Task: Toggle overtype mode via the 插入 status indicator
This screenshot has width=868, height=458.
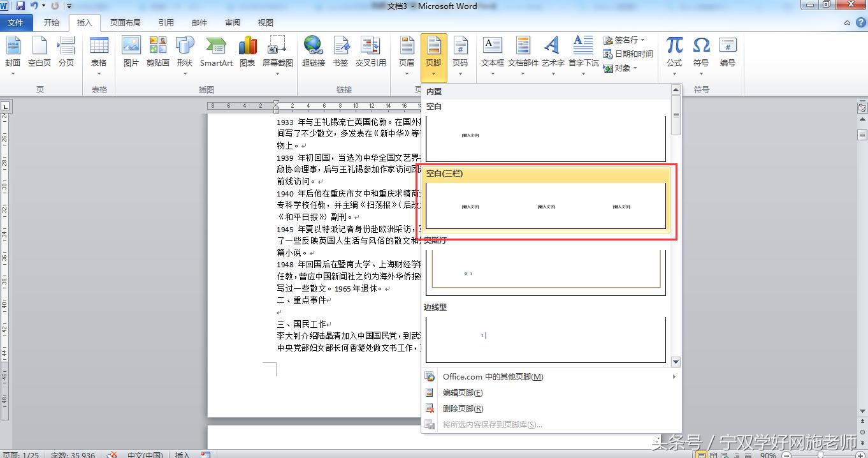Action: coord(182,455)
